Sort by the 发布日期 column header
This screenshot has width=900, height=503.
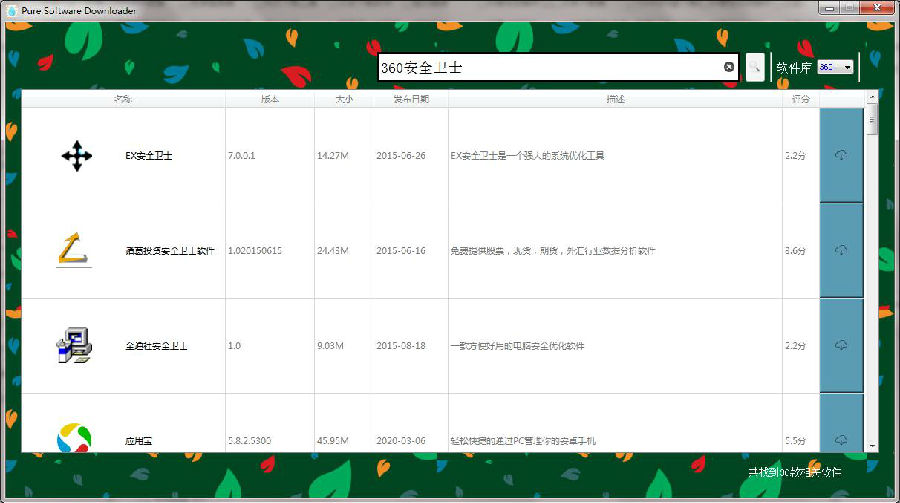pyautogui.click(x=411, y=99)
